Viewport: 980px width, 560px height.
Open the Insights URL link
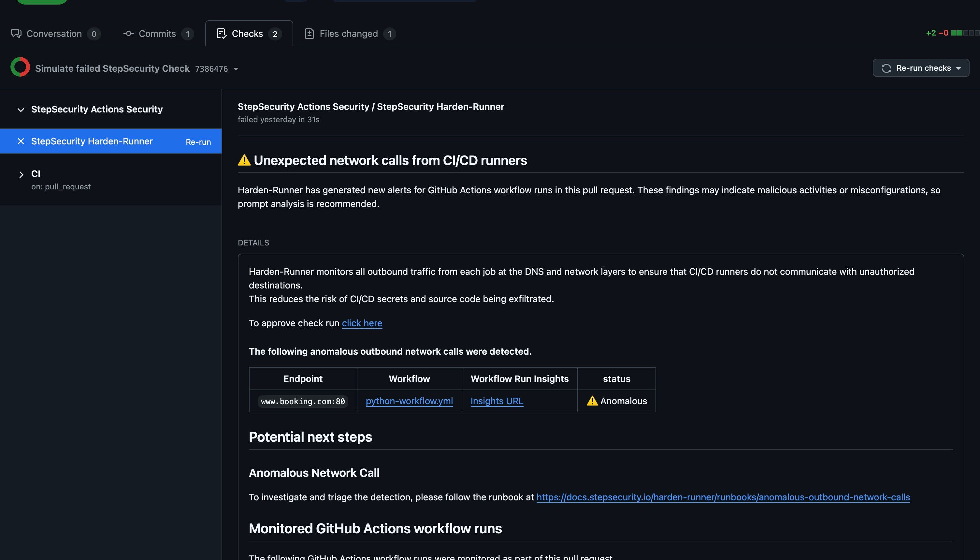[x=497, y=401]
